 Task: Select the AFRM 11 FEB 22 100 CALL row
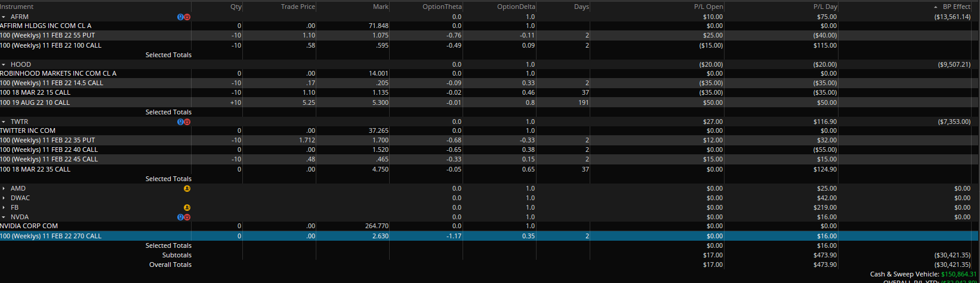pyautogui.click(x=489, y=45)
